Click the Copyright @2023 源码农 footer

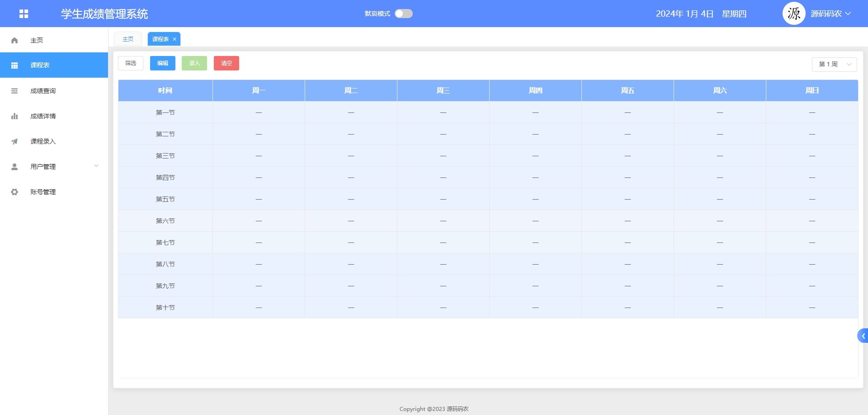[x=434, y=409]
